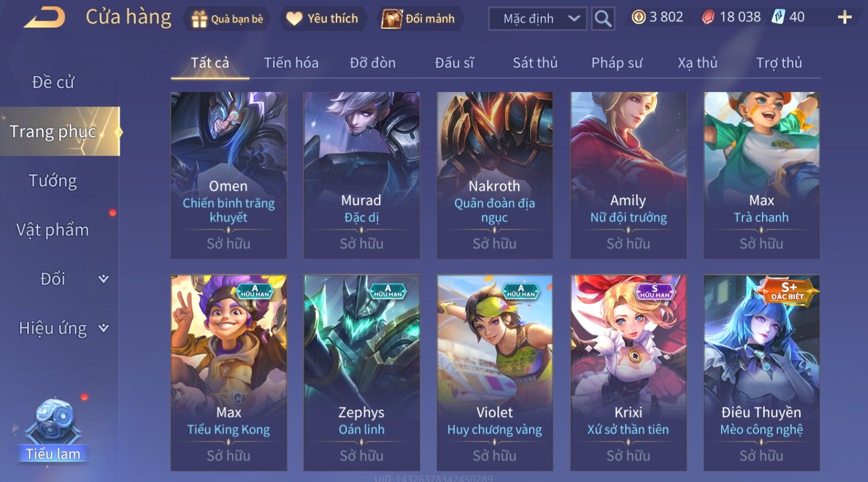Click the back arrow icon
Viewport: 868px width, 482px height.
pyautogui.click(x=44, y=17)
